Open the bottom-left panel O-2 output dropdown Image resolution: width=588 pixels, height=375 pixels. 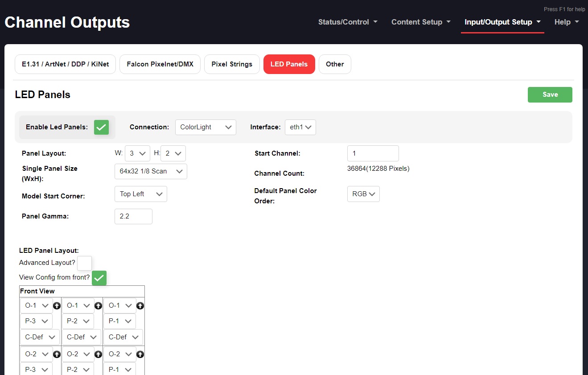coord(36,354)
